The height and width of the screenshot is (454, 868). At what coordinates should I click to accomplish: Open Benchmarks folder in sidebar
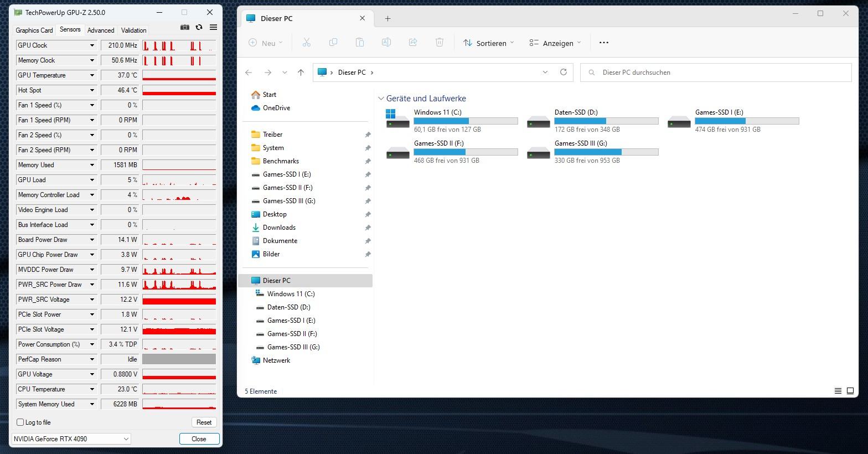tap(275, 161)
